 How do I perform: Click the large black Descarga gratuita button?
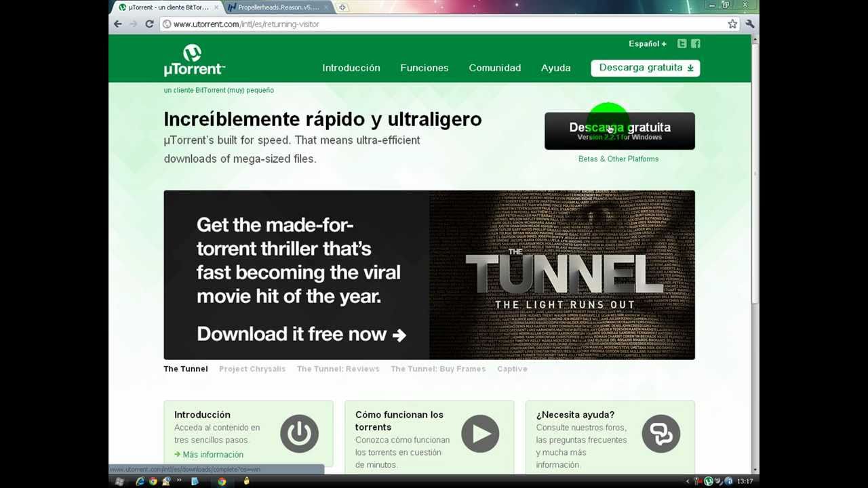coord(620,131)
